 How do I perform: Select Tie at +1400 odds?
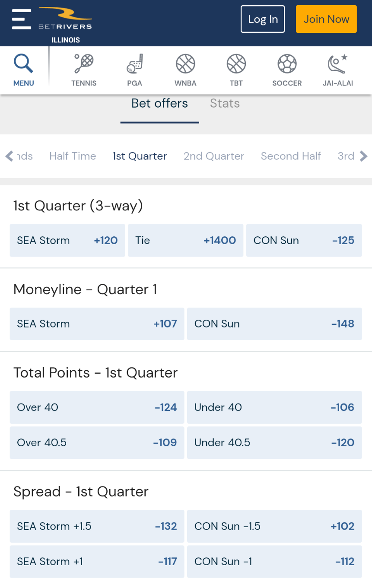185,240
